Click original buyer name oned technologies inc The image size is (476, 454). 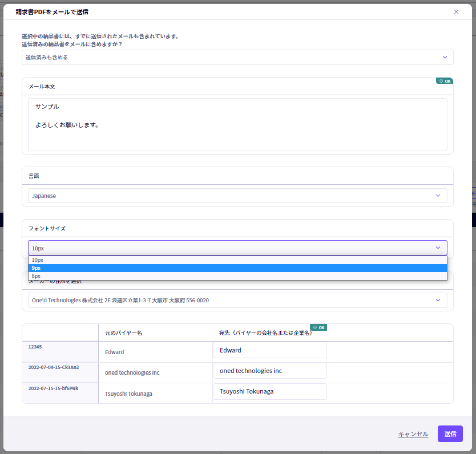tap(132, 372)
